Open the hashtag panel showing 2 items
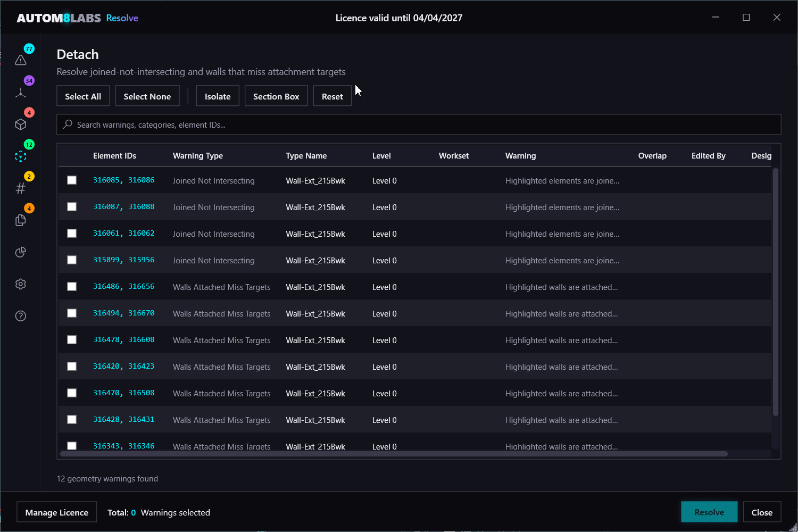Screen dimensions: 798x532 pos(20,188)
